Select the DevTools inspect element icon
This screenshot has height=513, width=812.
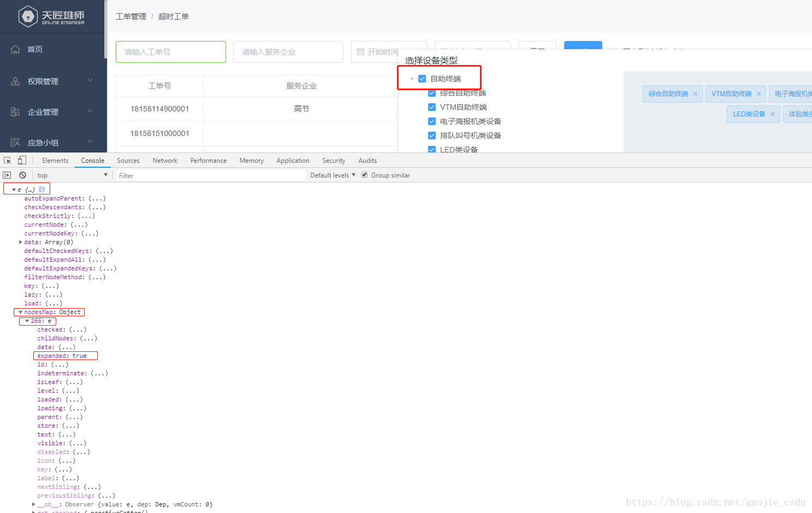pyautogui.click(x=8, y=161)
